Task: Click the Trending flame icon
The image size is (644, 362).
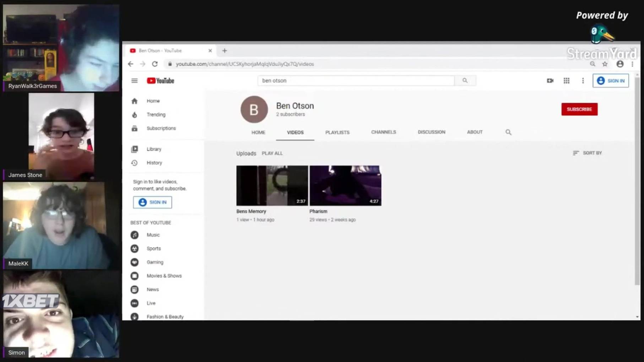Action: pyautogui.click(x=134, y=115)
